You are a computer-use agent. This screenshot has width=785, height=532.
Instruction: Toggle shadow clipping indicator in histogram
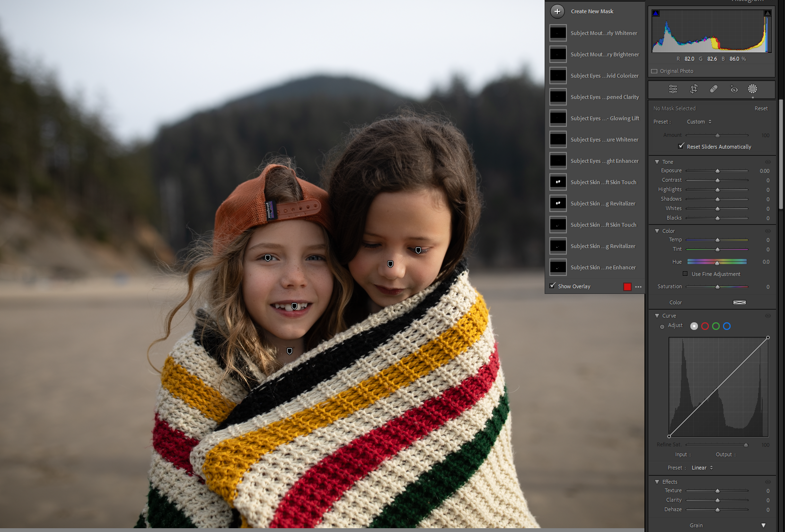pos(656,13)
